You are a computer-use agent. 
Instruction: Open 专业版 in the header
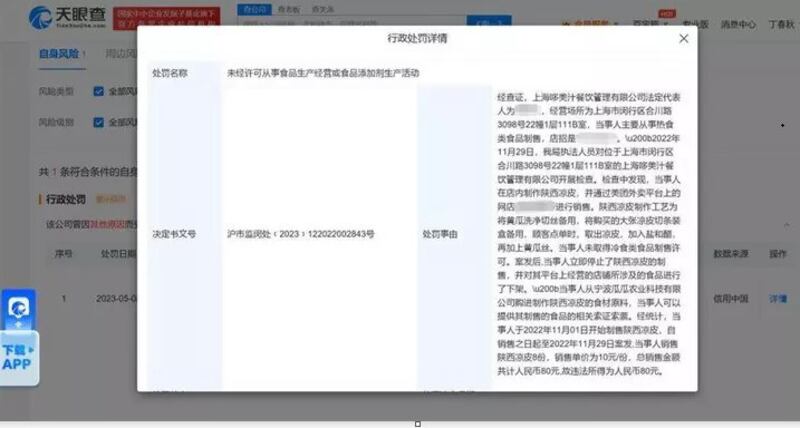tap(695, 24)
